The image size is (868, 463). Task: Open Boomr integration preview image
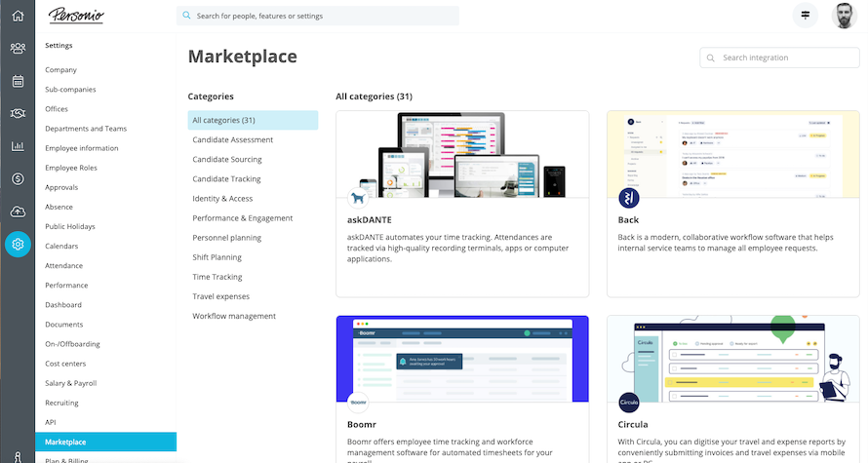pos(462,359)
